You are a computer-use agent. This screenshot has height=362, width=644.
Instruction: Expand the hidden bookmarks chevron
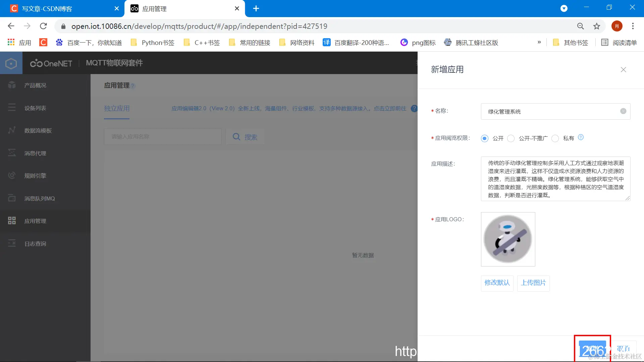tap(539, 42)
